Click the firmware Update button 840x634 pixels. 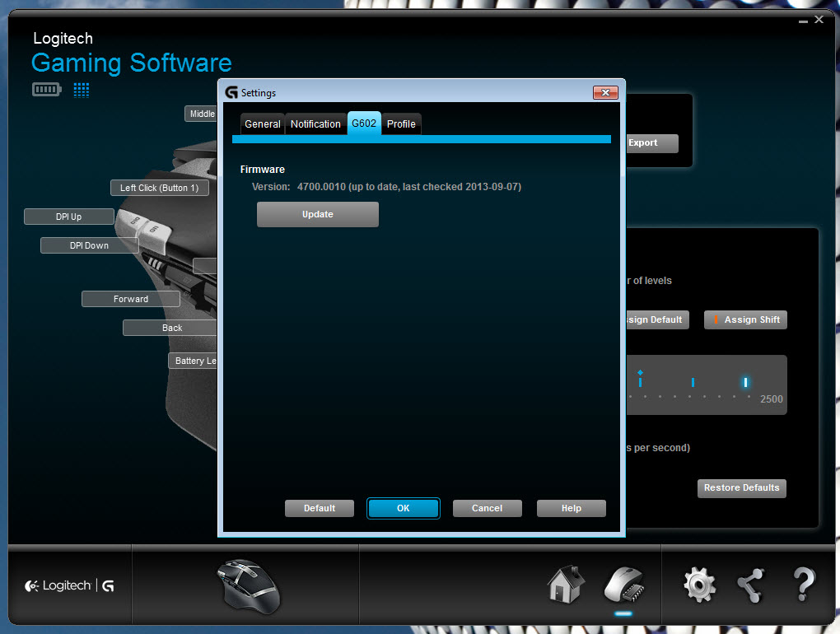(318, 214)
